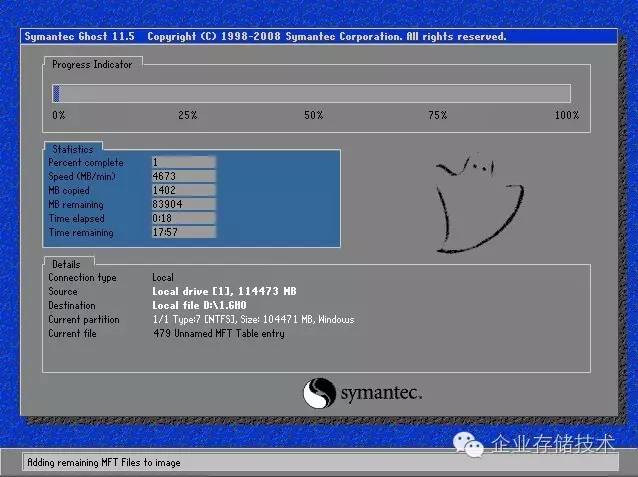Click the Destination Local file D:\1.GHO text
Image resolution: width=638 pixels, height=477 pixels.
[x=199, y=305]
